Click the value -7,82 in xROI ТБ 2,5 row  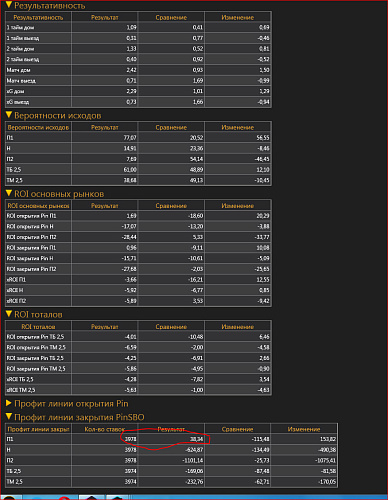pyautogui.click(x=197, y=379)
